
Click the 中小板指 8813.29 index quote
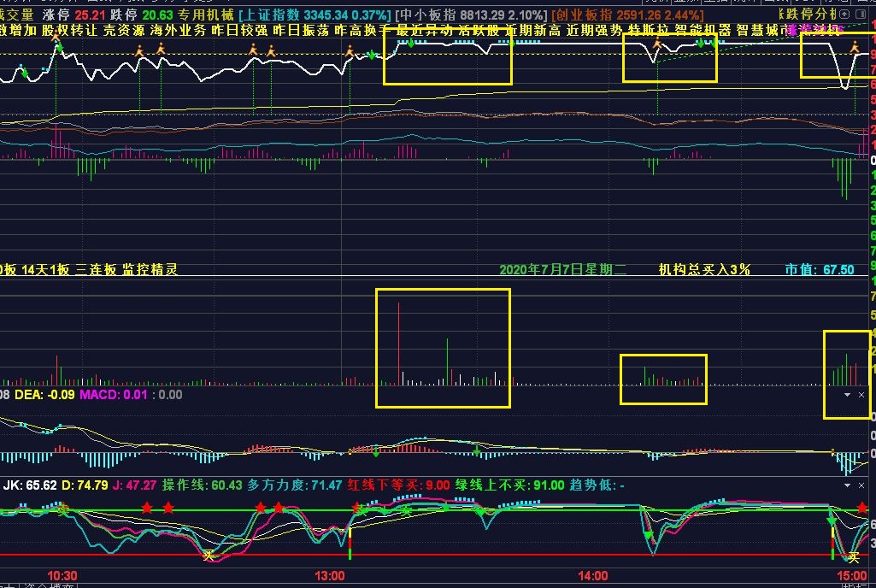pos(472,15)
